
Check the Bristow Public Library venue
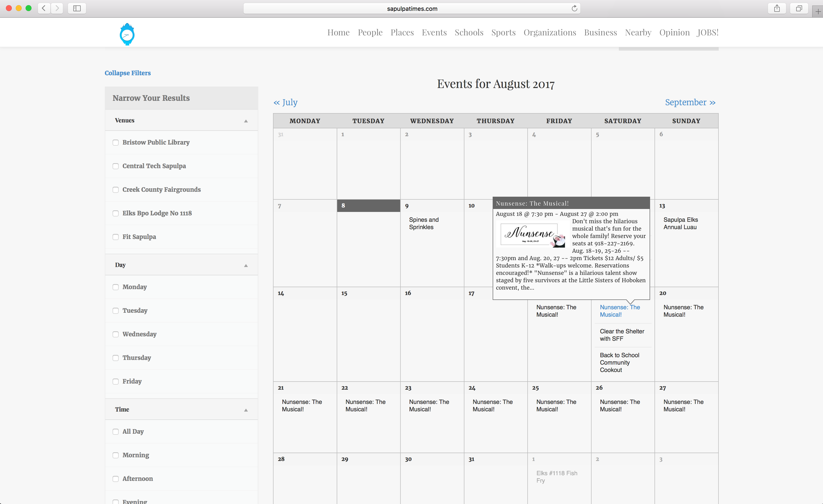(116, 143)
